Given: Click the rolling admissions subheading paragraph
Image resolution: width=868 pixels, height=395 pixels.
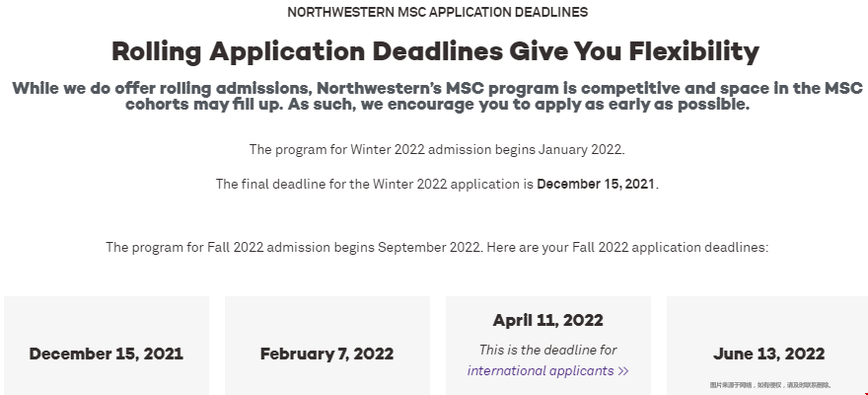Looking at the screenshot, I should click(437, 96).
